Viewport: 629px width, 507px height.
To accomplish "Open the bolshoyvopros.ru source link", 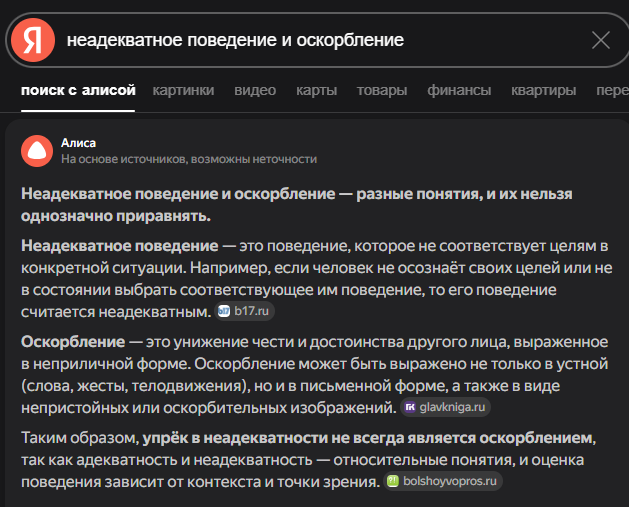I will coord(443,481).
